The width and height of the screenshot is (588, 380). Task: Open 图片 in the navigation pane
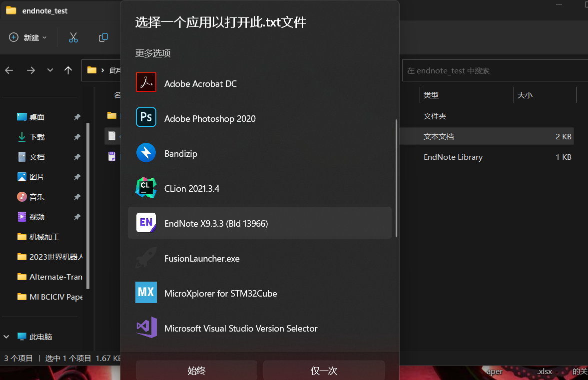(x=37, y=176)
